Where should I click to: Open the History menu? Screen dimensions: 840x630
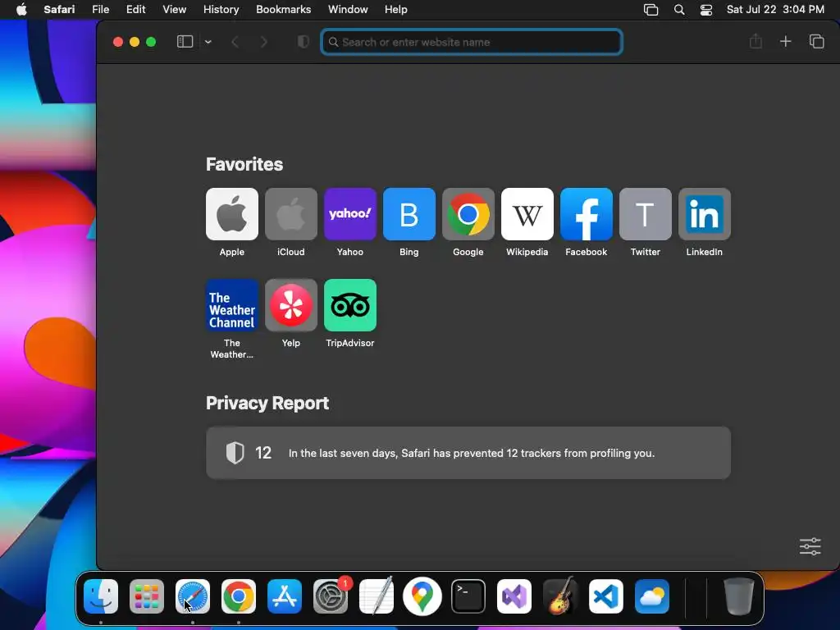tap(221, 10)
